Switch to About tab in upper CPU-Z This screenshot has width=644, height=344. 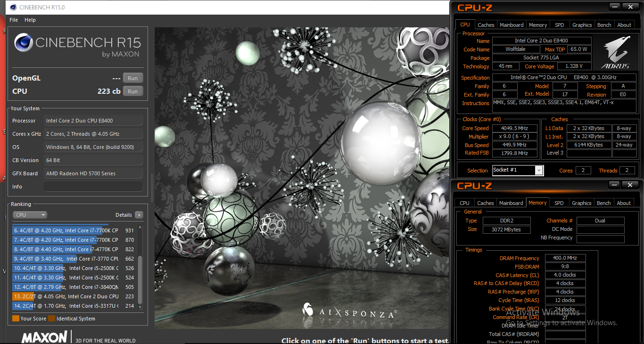(624, 25)
